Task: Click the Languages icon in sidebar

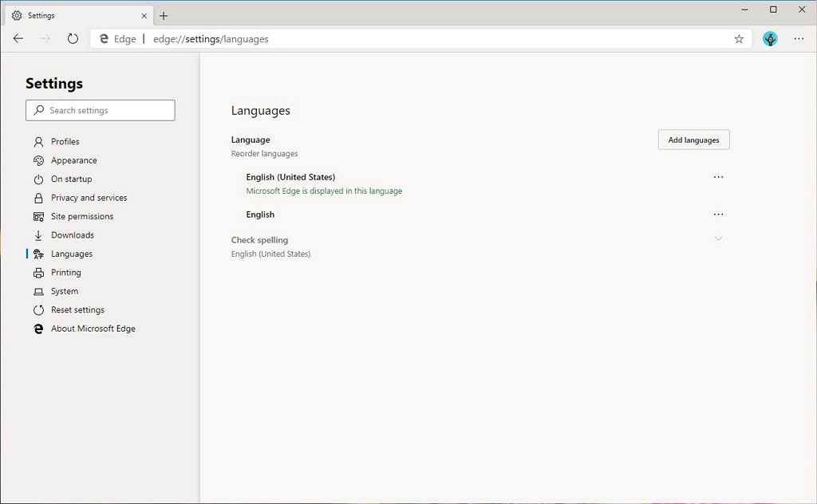Action: [x=38, y=254]
